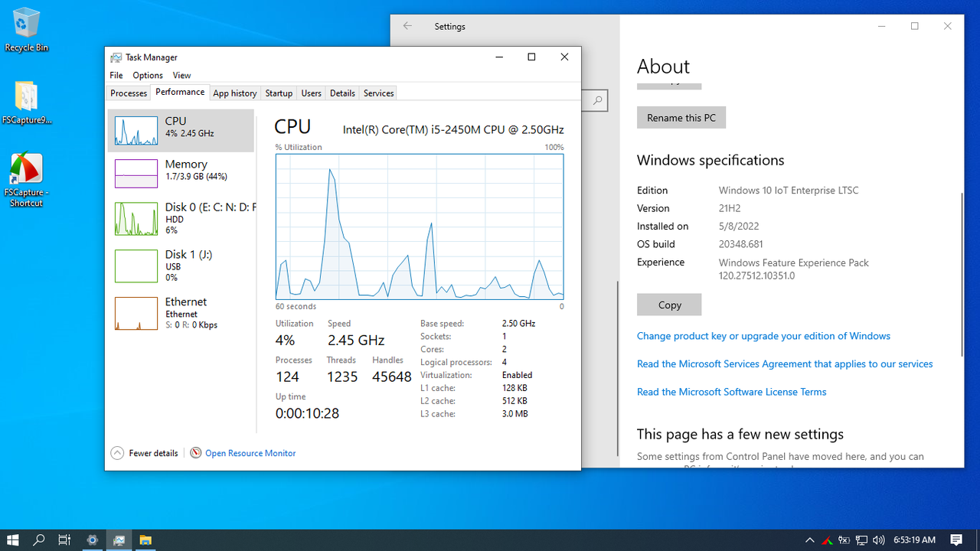Select FSCapture - Shortcut desktop icon
Image resolution: width=980 pixels, height=551 pixels.
click(x=26, y=180)
